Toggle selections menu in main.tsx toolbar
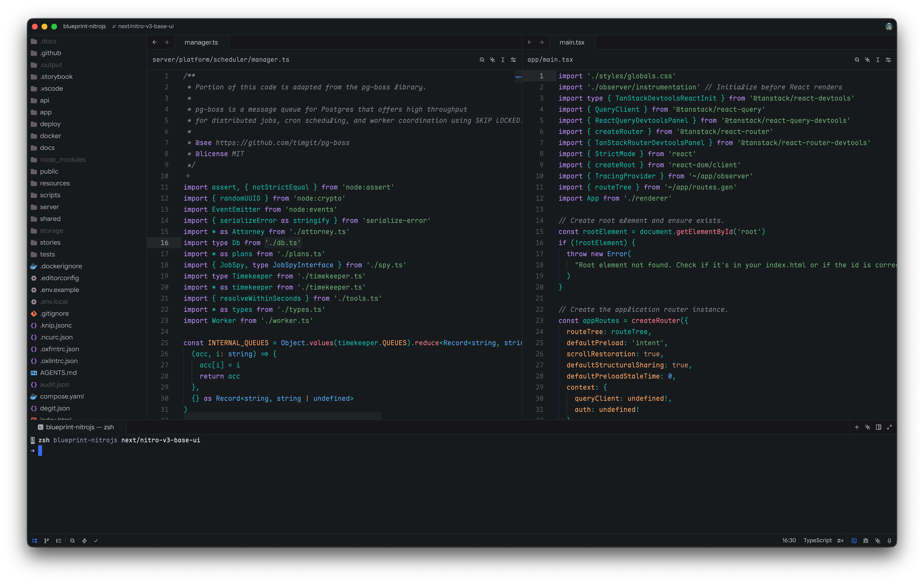 tap(878, 59)
